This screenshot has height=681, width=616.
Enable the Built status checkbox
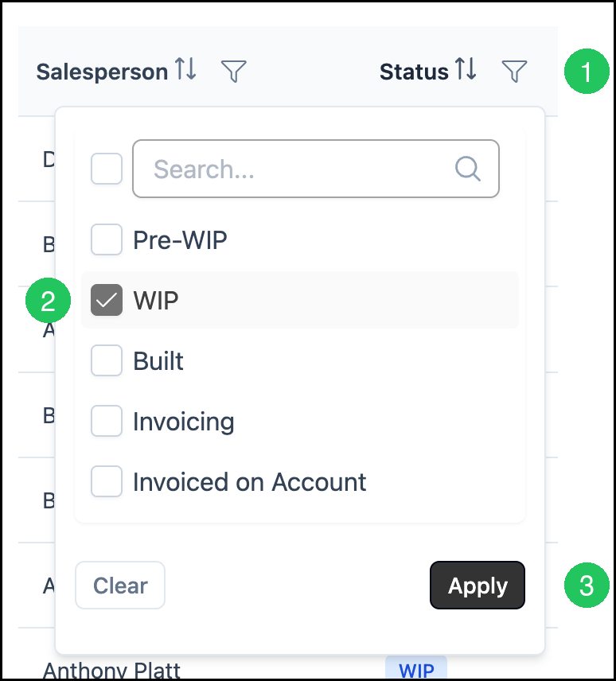point(107,360)
